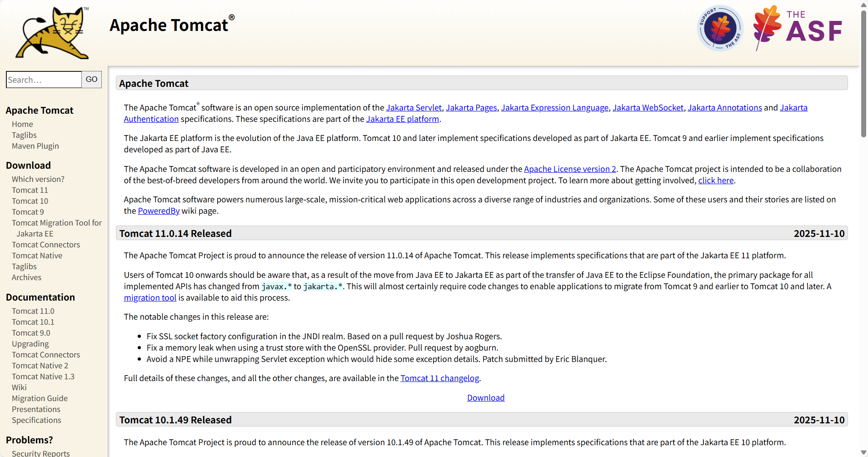Screen dimensions: 868x457
Task: Click the Documentation sidebar heading
Action: point(40,297)
